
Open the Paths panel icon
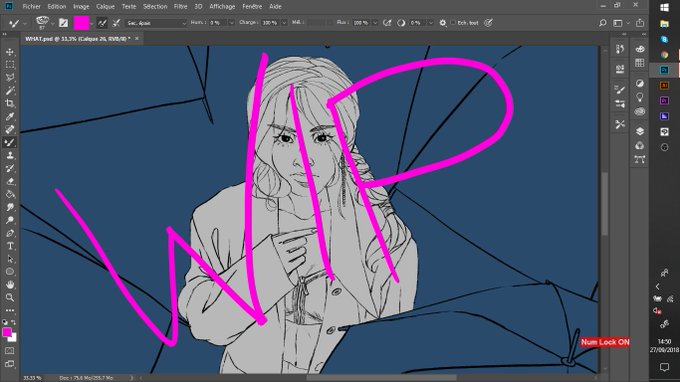point(640,159)
